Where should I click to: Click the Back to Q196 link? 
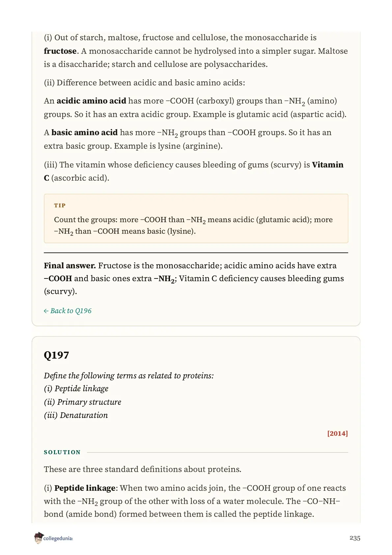pos(68,311)
